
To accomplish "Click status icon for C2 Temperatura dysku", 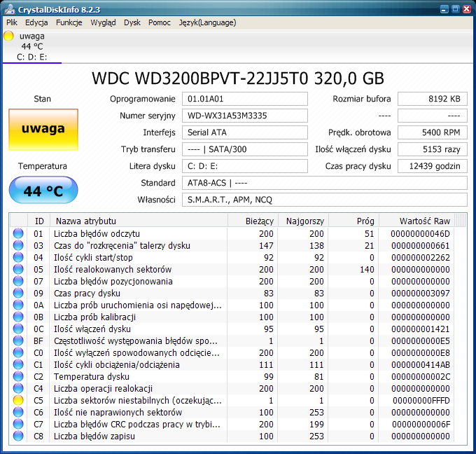I will coord(18,376).
